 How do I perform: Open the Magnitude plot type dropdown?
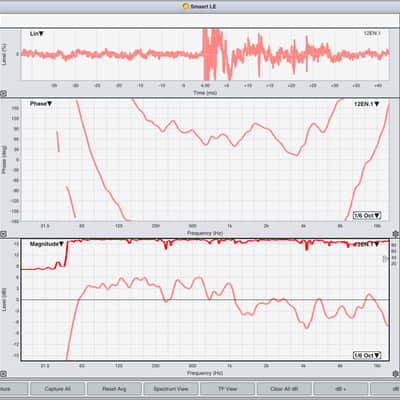pyautogui.click(x=47, y=244)
